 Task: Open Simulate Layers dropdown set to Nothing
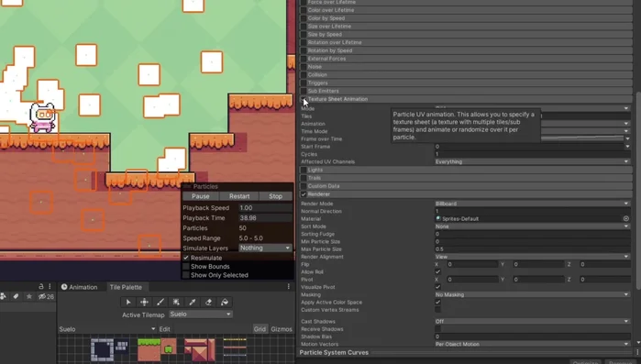[x=265, y=248]
